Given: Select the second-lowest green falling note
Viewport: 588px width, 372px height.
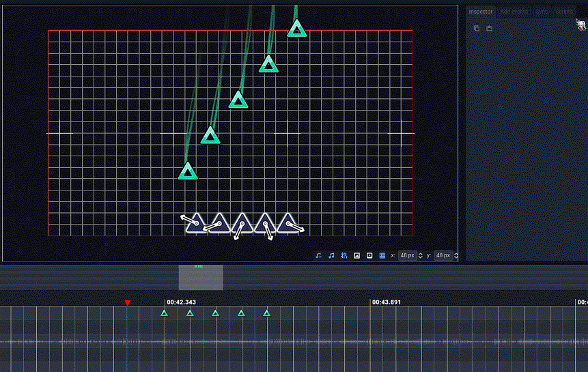Looking at the screenshot, I should click(210, 136).
